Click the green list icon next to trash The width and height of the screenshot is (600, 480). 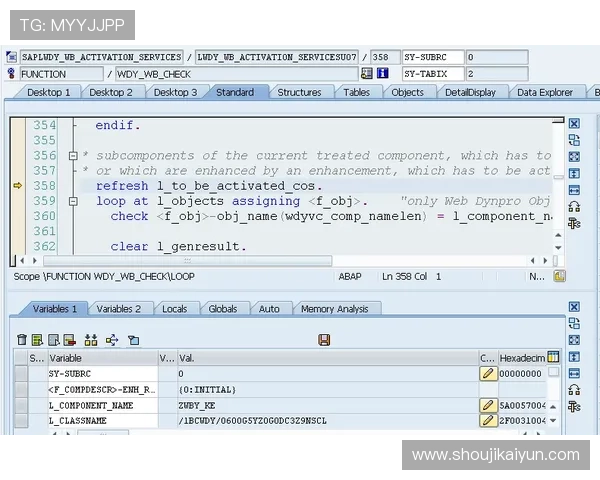coord(37,340)
